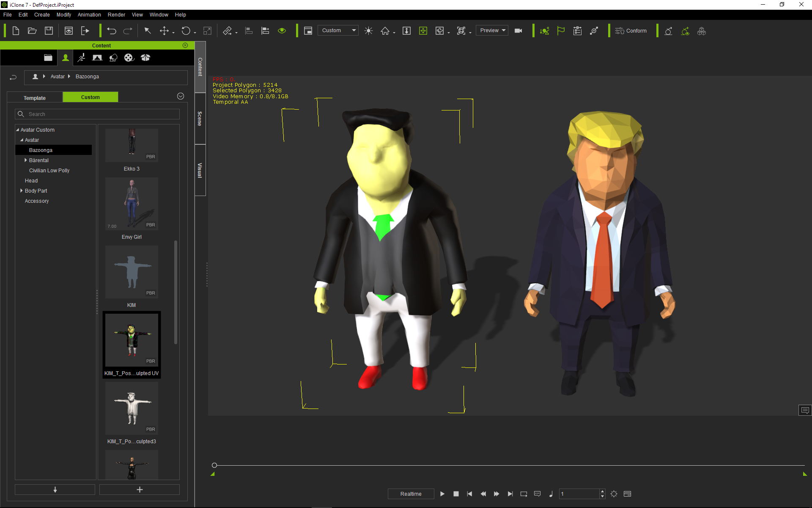Click the add plus button
Viewport: 812px width, 508px height.
140,490
